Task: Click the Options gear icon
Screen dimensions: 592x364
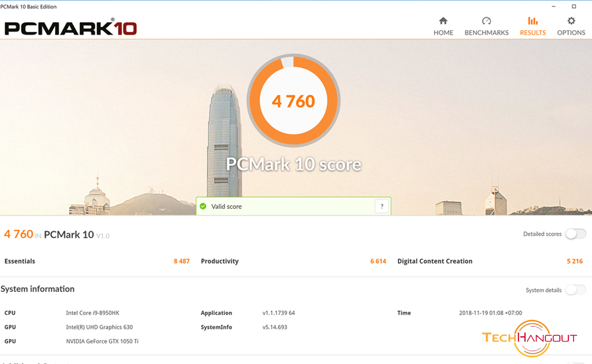Action: 571,21
